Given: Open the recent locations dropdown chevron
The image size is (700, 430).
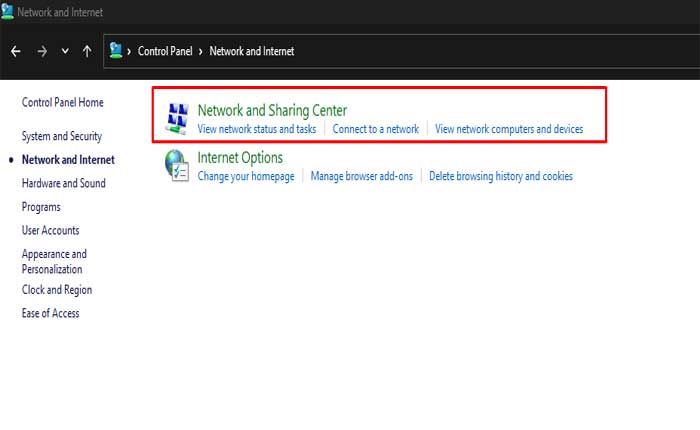Looking at the screenshot, I should (x=65, y=51).
